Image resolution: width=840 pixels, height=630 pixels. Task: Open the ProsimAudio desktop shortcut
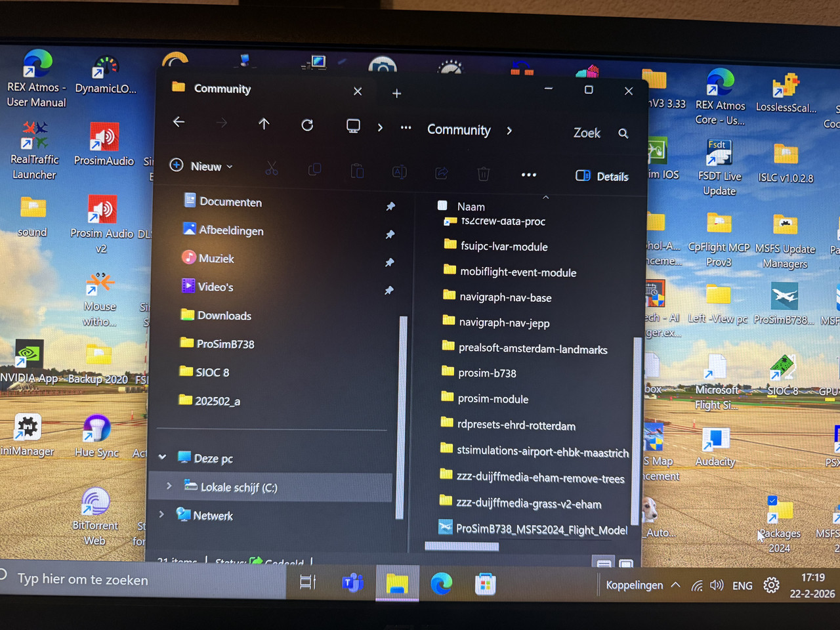click(x=104, y=144)
